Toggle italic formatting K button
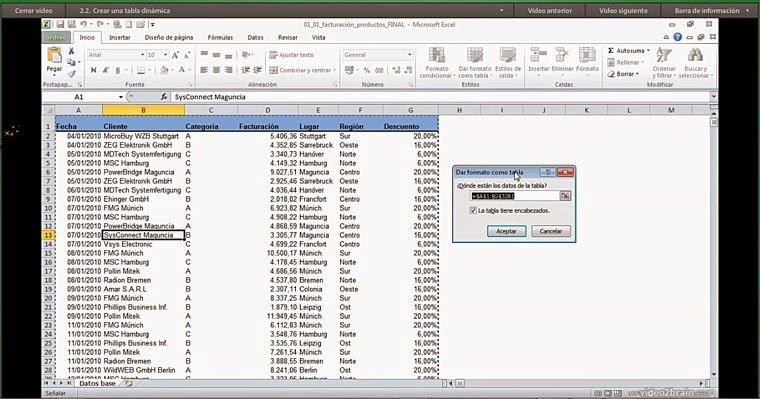Image resolution: width=760 pixels, height=399 pixels. click(x=105, y=70)
